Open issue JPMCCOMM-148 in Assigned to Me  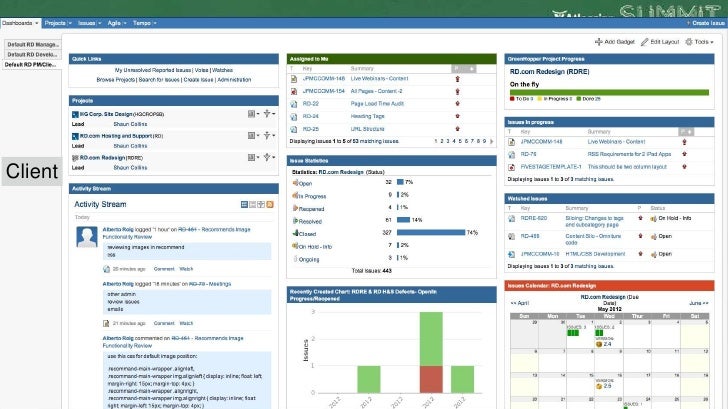click(x=324, y=79)
